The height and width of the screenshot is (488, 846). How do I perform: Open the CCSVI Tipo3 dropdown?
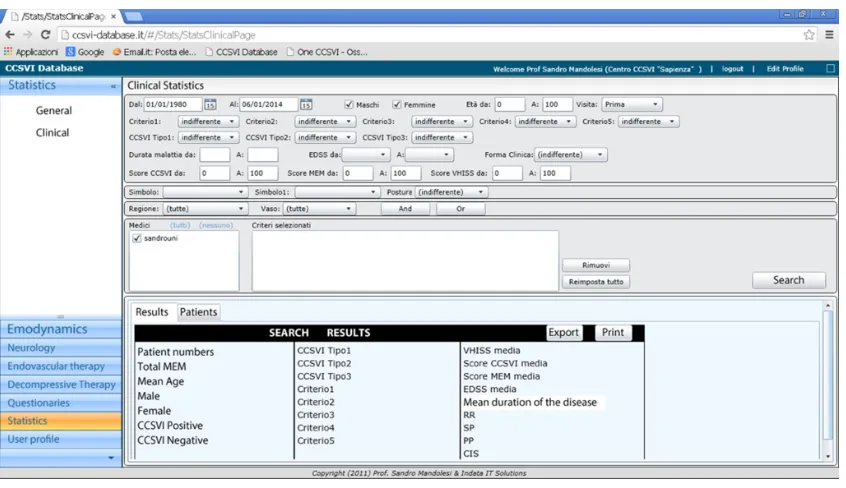coord(442,138)
